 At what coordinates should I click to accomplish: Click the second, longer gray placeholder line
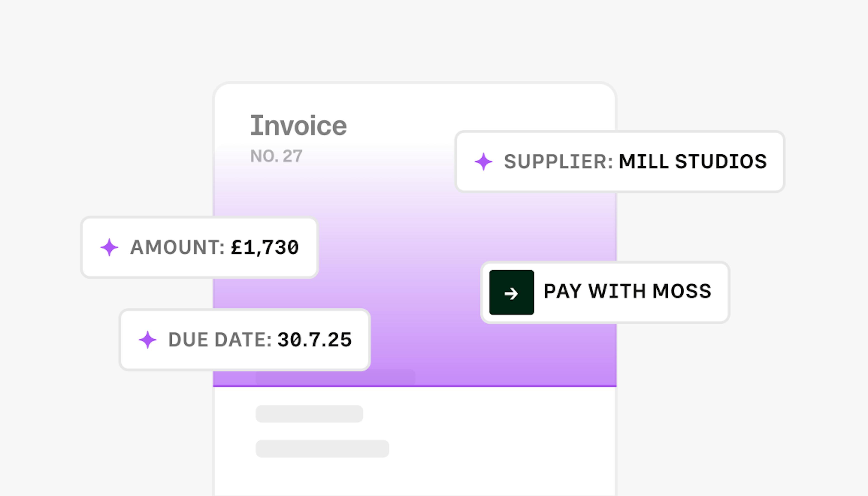point(322,449)
